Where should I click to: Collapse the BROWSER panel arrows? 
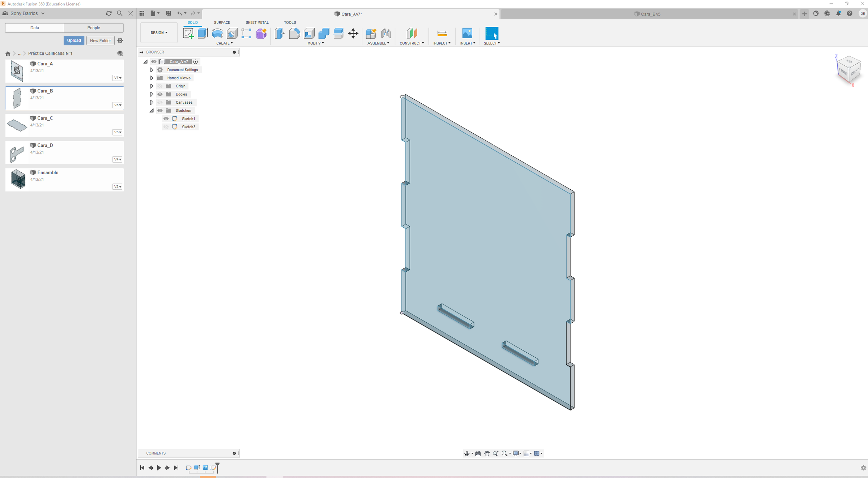tap(141, 52)
